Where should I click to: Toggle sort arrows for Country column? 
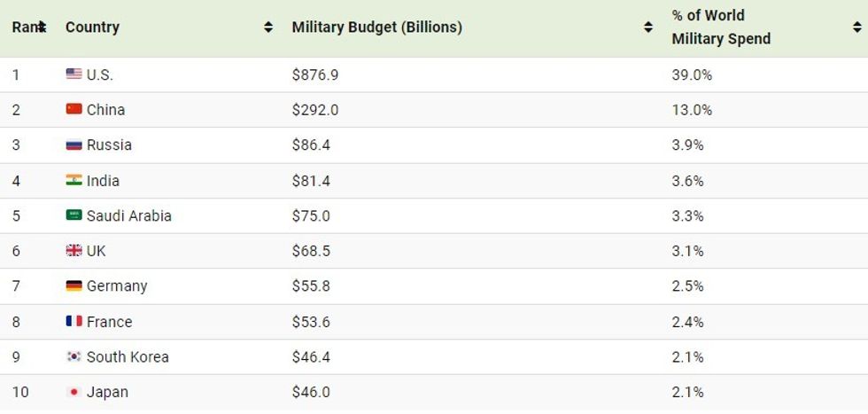(x=268, y=27)
